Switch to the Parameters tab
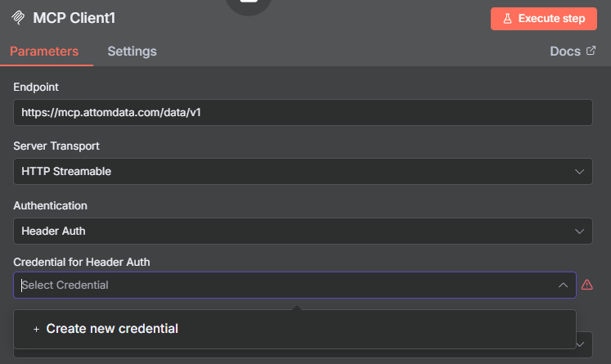 [44, 52]
